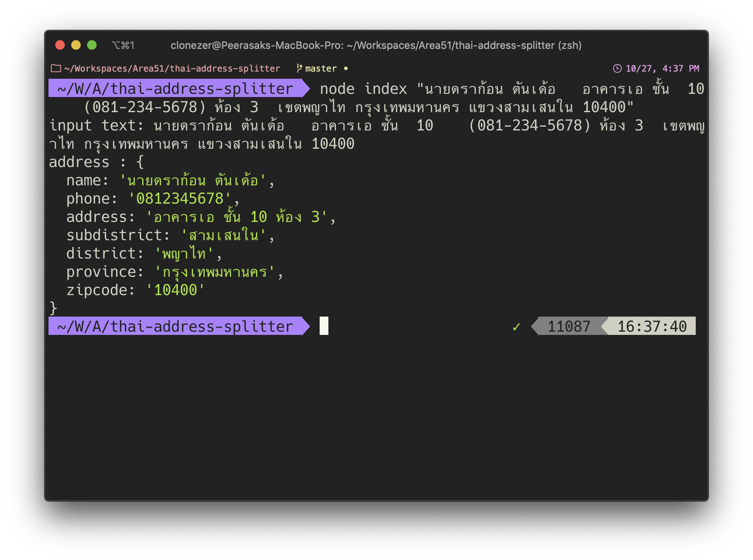
Task: Click the folder icon in status line
Action: click(56, 68)
